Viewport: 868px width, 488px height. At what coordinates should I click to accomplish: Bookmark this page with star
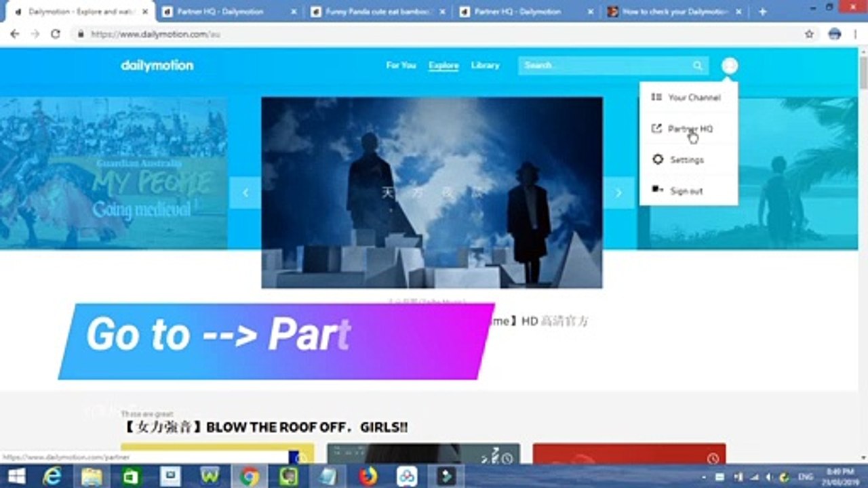[x=809, y=34]
